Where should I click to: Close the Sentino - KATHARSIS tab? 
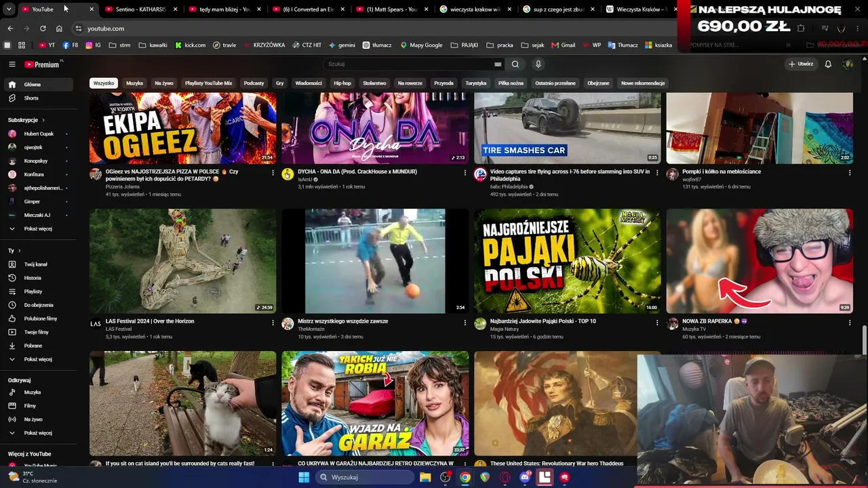(175, 9)
